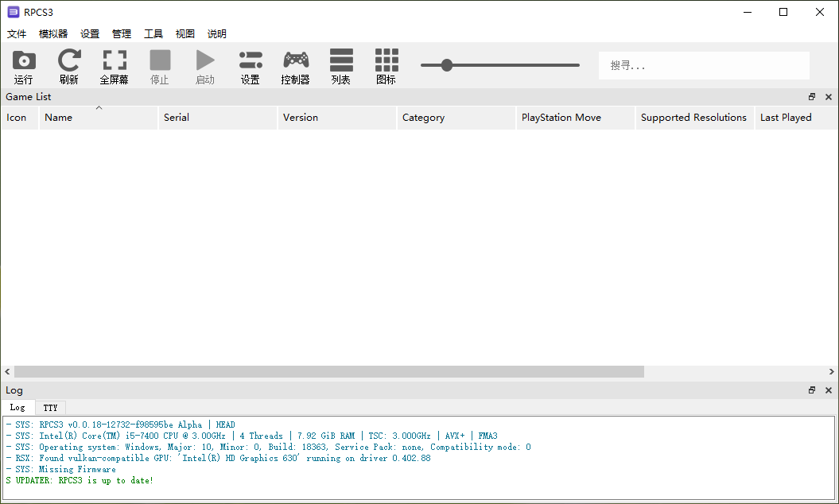Click horizontal scrollbar left arrow
This screenshot has height=504, width=839.
(7, 371)
